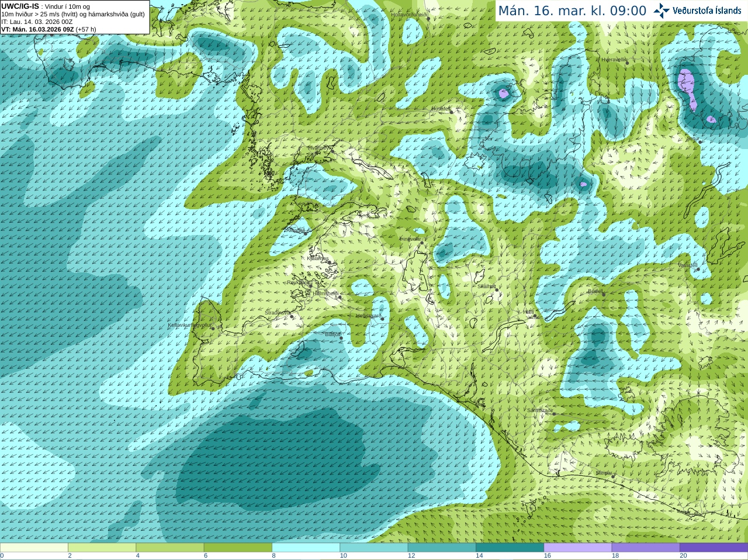The image size is (748, 560).
Task: Click the legend tick label 20
Action: coord(683,556)
